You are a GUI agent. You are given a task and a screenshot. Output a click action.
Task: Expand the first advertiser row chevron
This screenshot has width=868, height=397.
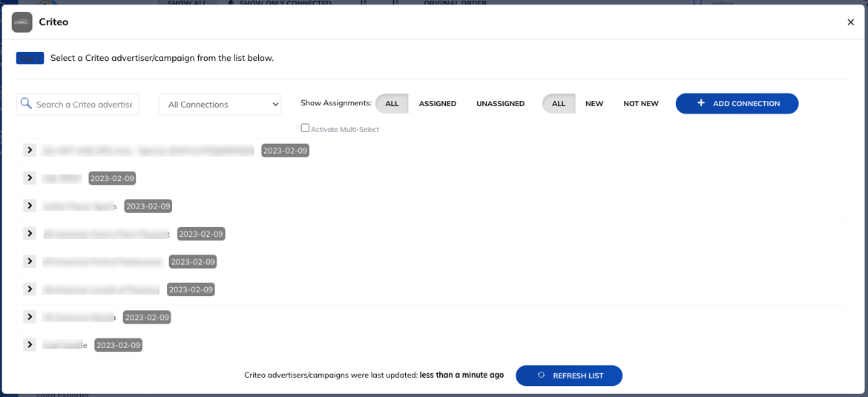click(30, 150)
